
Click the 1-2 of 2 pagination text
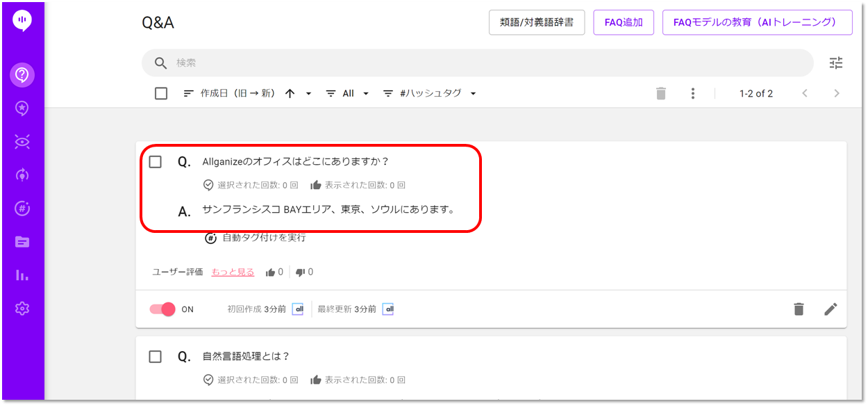(x=756, y=93)
